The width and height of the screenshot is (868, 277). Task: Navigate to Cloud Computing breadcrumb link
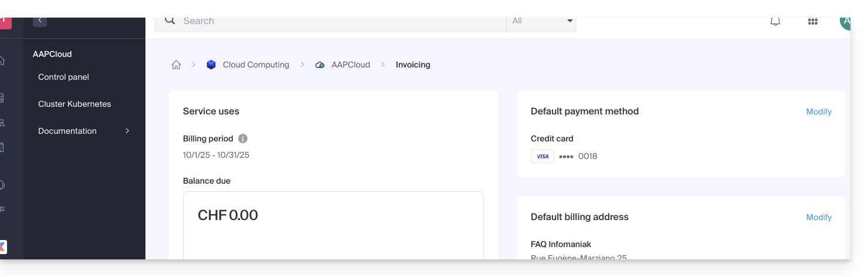[x=256, y=65]
